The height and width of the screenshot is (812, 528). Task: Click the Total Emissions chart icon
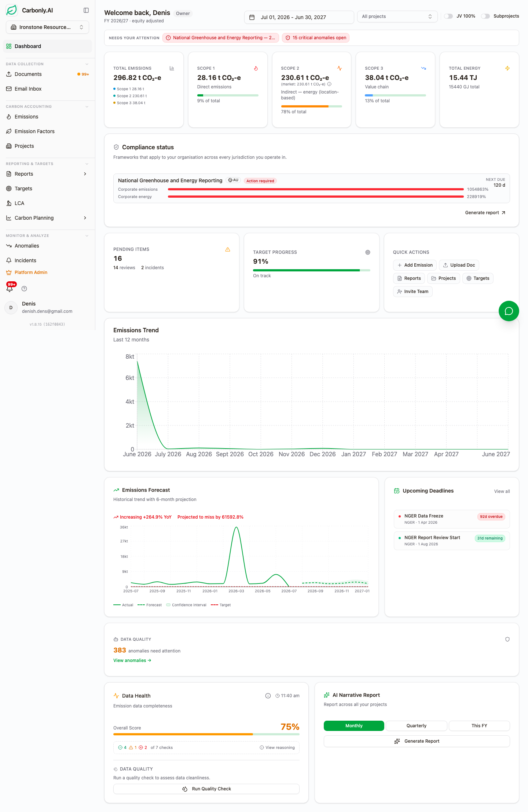tap(172, 68)
